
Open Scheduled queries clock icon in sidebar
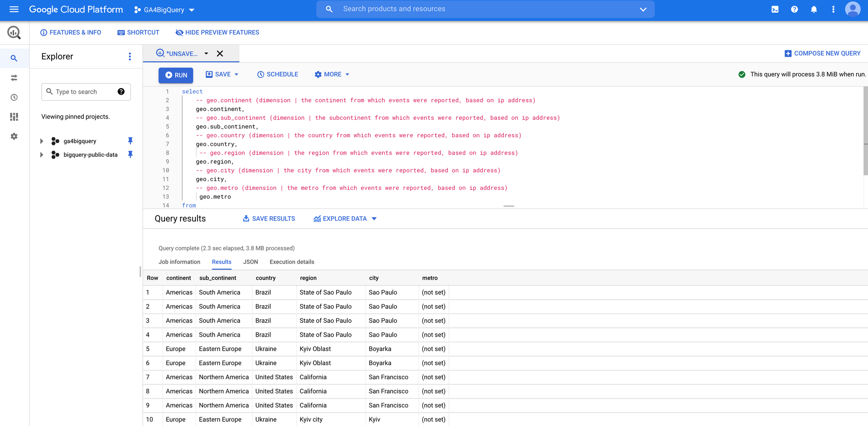pyautogui.click(x=14, y=97)
